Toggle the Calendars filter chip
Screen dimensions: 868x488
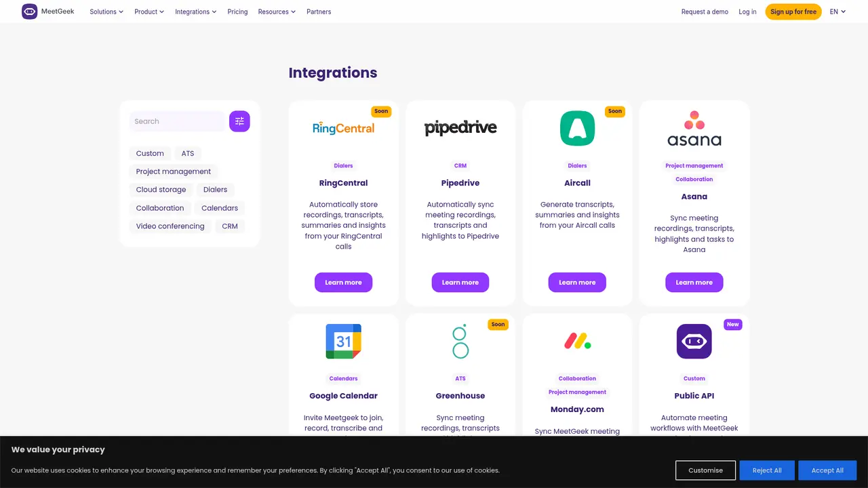coord(220,208)
